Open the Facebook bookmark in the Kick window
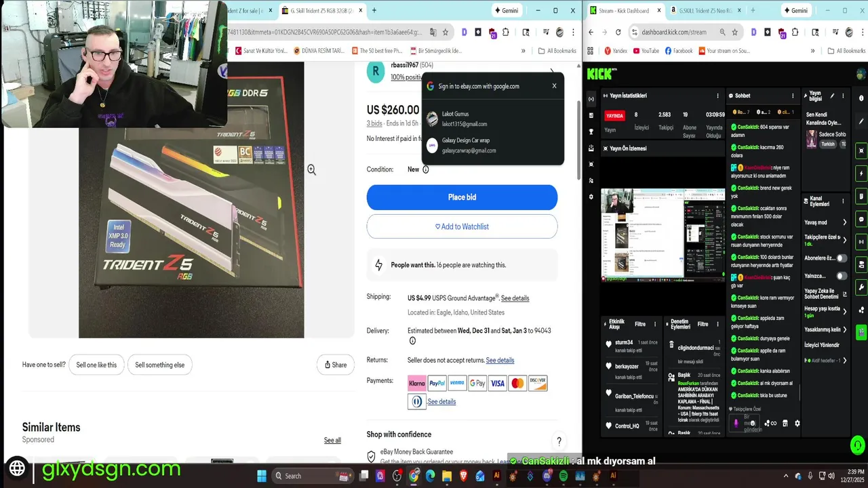This screenshot has width=868, height=488. 678,51
